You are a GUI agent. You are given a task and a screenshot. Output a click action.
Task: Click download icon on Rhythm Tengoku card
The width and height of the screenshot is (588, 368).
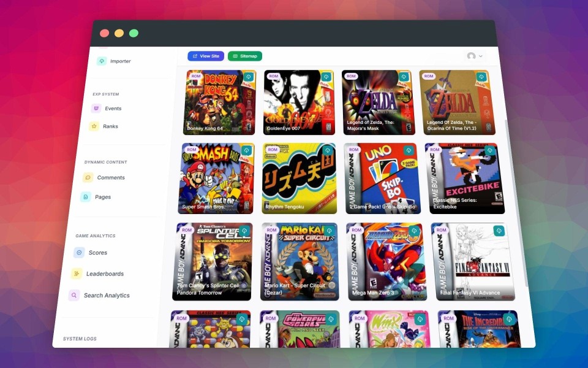(327, 150)
